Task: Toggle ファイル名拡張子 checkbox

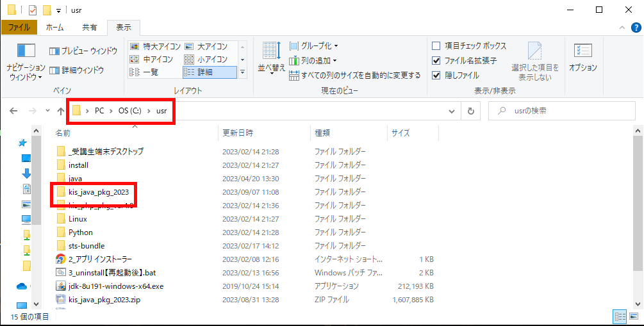Action: (436, 61)
